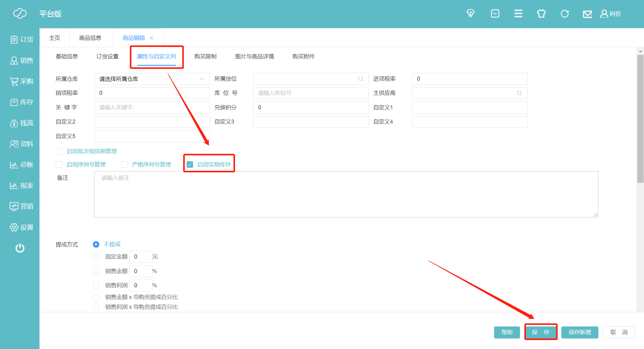
Task: Enable 启用批次保质期管理 checkbox
Action: click(x=59, y=151)
